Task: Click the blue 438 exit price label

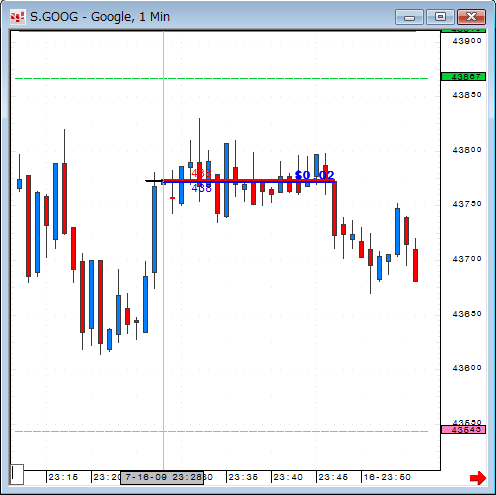Action: 201,188
